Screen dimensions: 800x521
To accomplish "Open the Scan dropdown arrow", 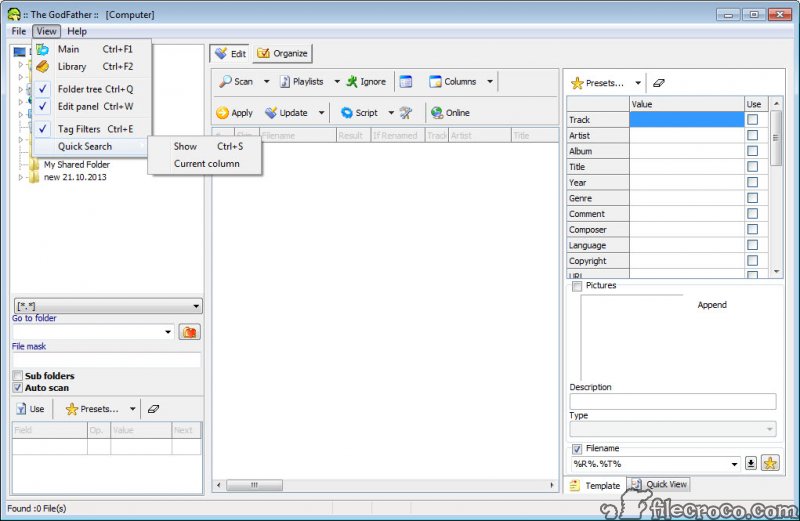I will 266,82.
